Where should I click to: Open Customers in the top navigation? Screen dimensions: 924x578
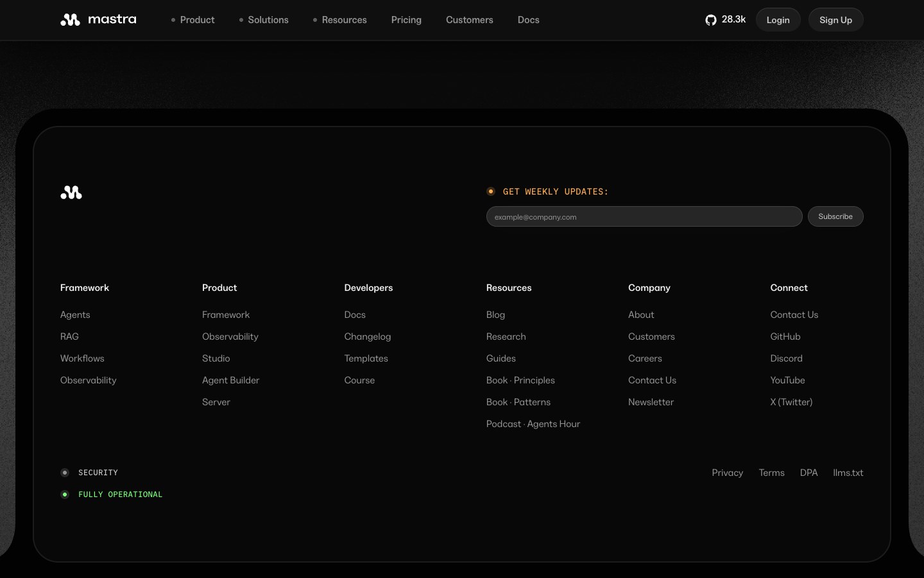pyautogui.click(x=470, y=20)
